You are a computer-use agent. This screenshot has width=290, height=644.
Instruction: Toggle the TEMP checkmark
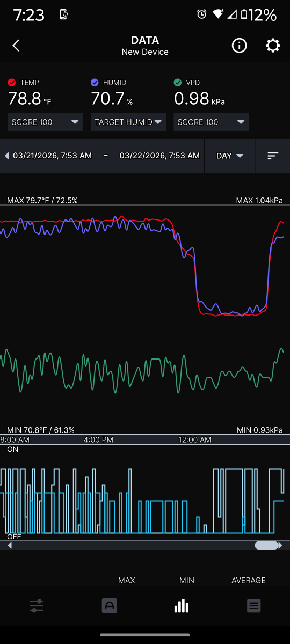coord(12,83)
